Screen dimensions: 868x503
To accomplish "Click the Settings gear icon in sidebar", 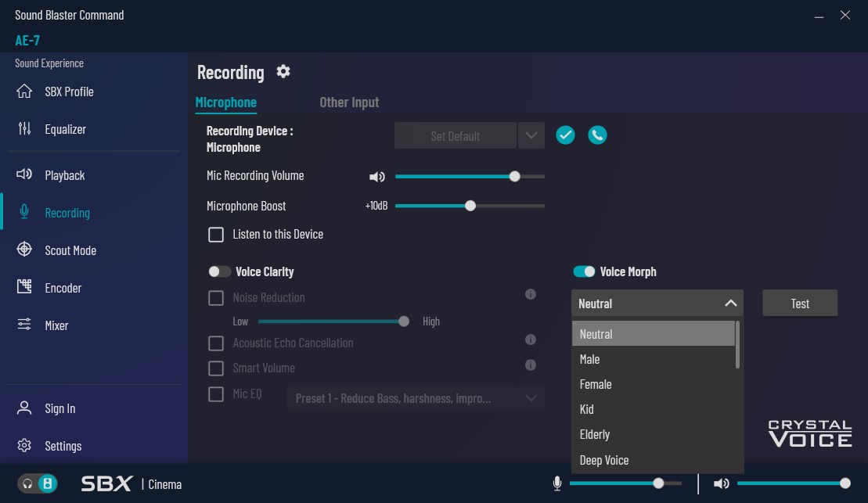I will (x=24, y=445).
